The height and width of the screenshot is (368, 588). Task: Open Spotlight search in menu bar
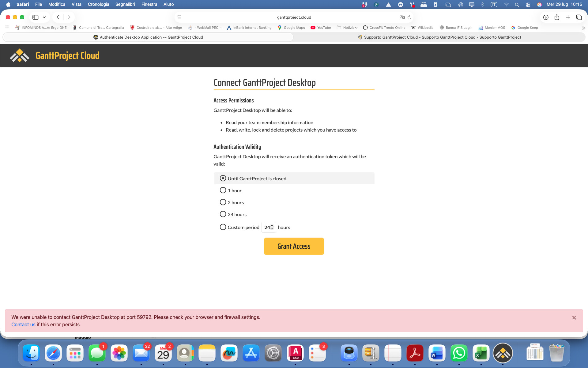[517, 5]
